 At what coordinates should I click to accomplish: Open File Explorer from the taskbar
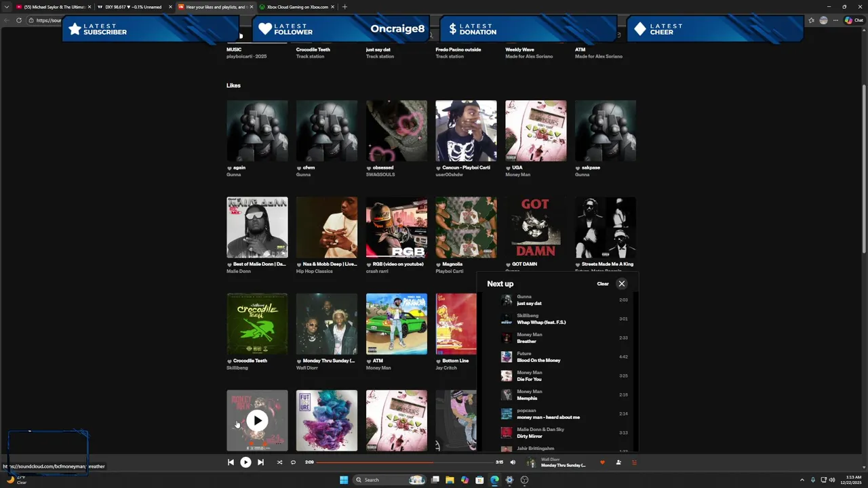pyautogui.click(x=450, y=480)
